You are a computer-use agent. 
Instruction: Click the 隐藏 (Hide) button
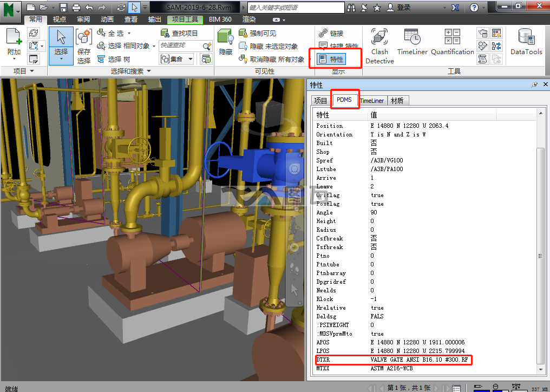click(x=226, y=42)
